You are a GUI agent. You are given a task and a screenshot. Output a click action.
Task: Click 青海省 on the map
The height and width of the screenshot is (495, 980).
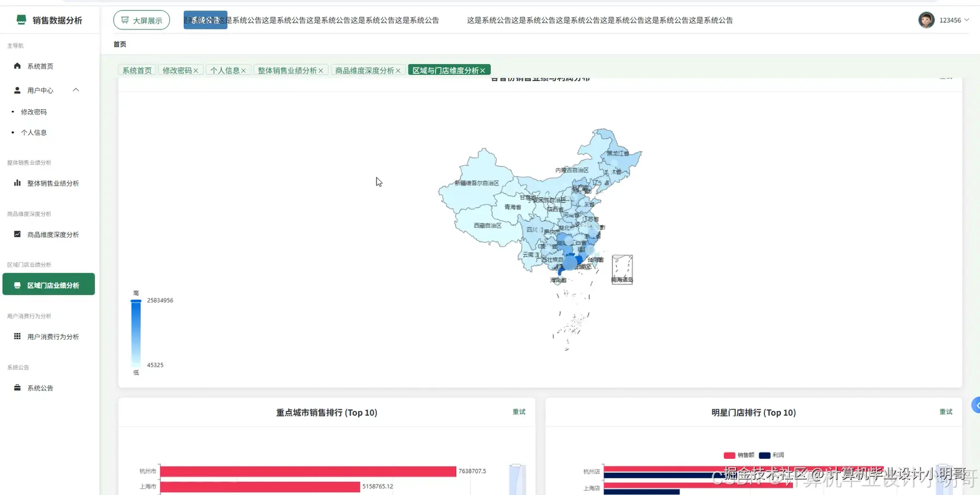(513, 207)
